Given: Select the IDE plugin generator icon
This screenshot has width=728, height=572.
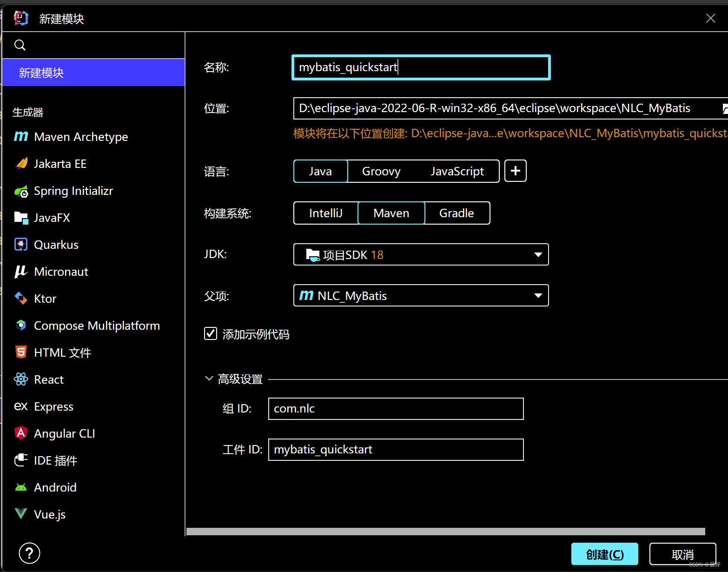Looking at the screenshot, I should point(21,460).
